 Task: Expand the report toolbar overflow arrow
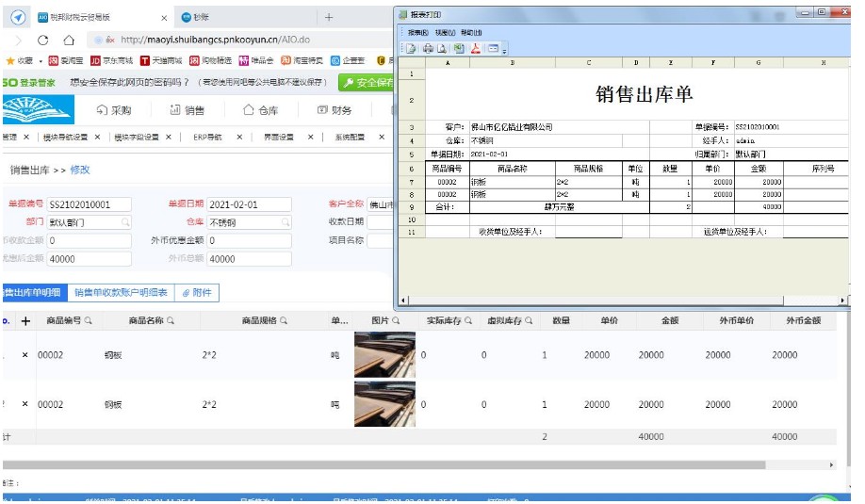[505, 50]
